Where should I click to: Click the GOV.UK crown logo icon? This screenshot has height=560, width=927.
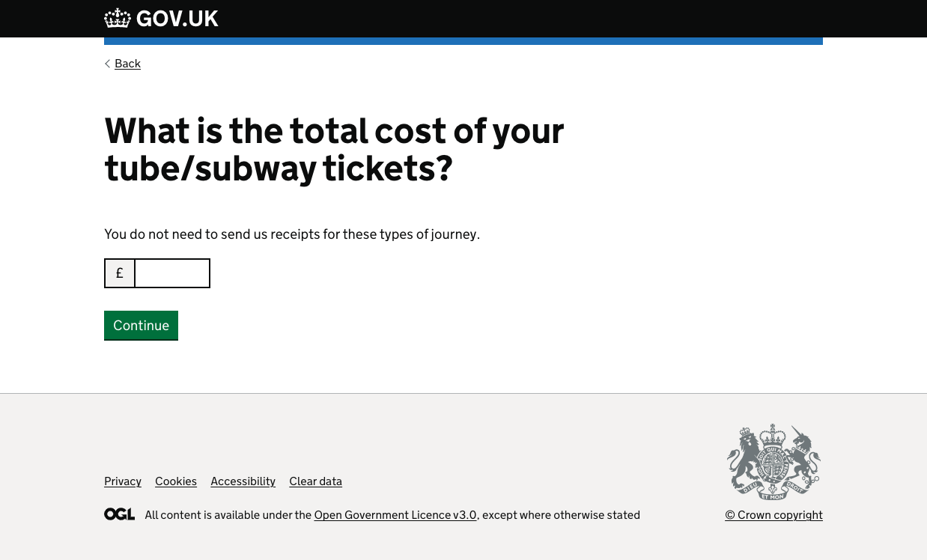(x=118, y=19)
